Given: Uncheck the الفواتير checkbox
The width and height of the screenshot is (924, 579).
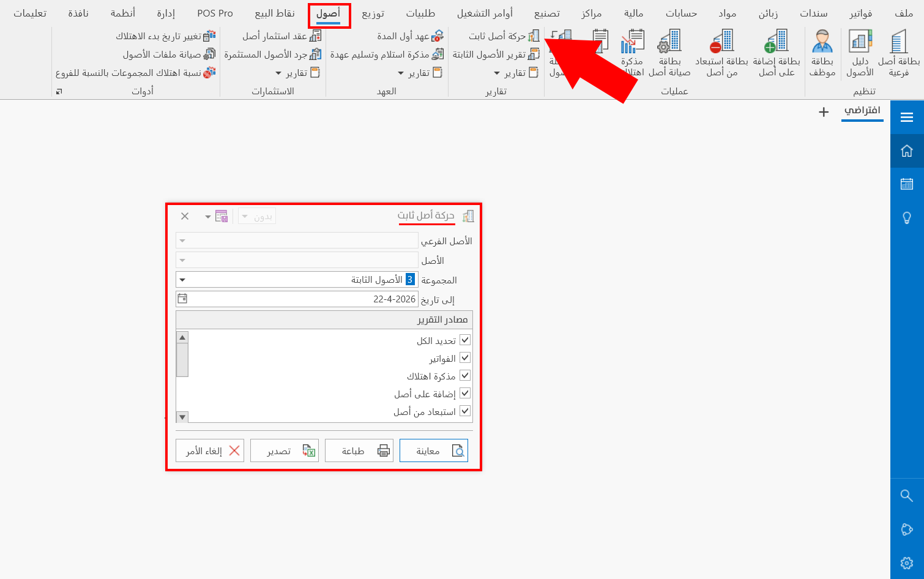Looking at the screenshot, I should [x=465, y=357].
